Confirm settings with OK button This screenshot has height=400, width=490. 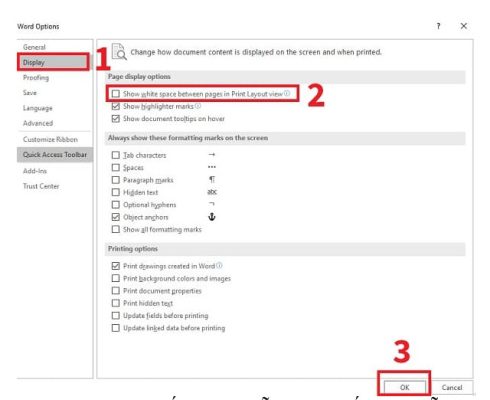405,387
